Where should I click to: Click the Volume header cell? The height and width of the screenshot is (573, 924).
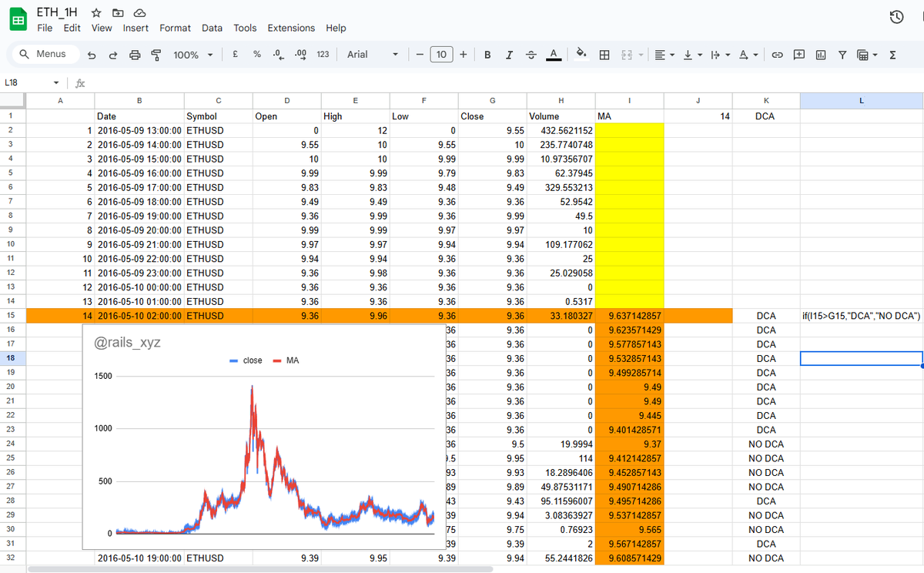coord(561,116)
